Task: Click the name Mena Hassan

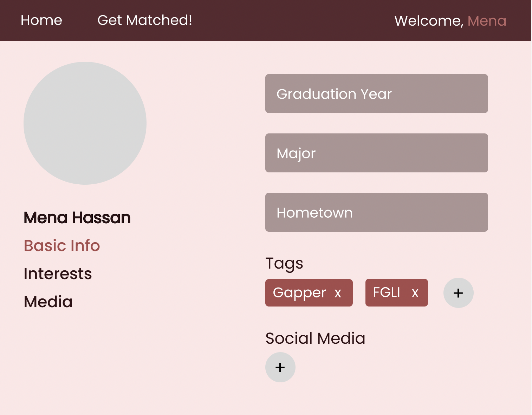Action: [77, 218]
